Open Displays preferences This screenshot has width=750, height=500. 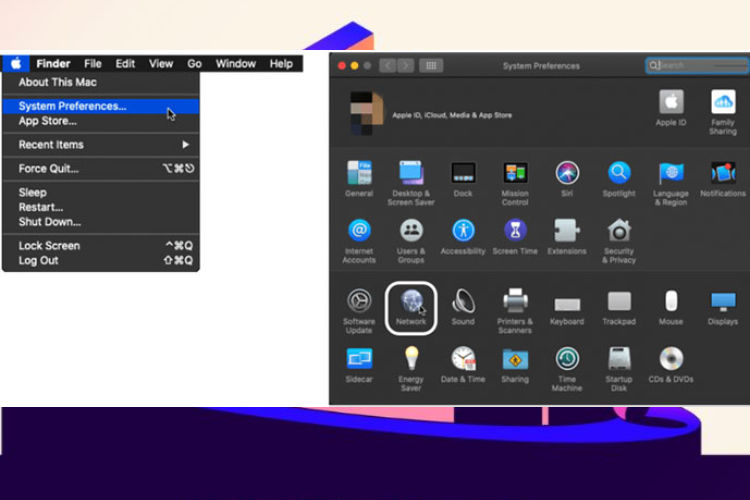coord(723,307)
